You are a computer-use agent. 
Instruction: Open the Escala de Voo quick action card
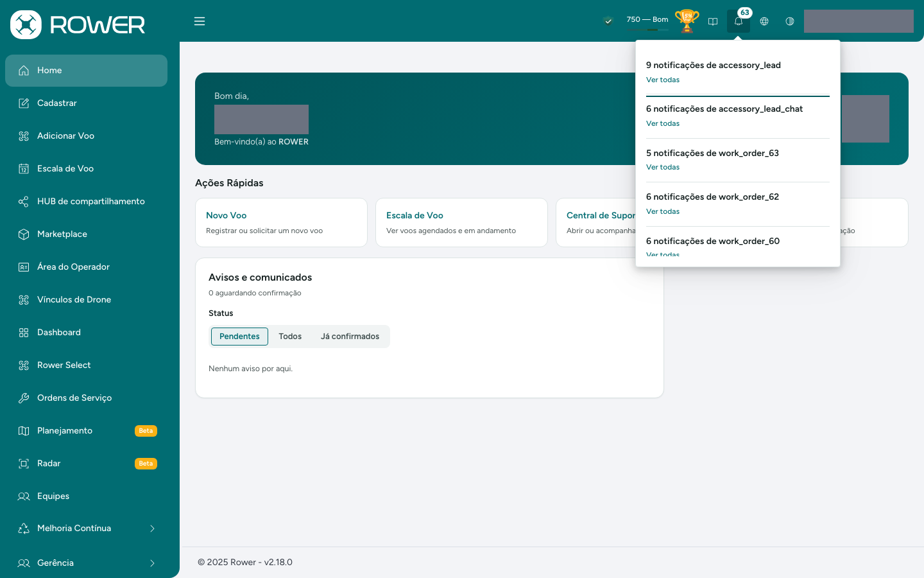[461, 222]
